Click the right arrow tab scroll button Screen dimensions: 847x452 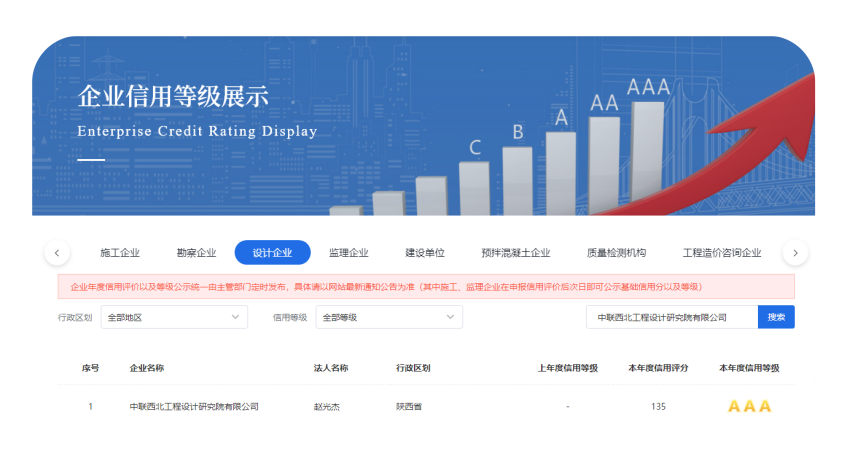tap(795, 253)
